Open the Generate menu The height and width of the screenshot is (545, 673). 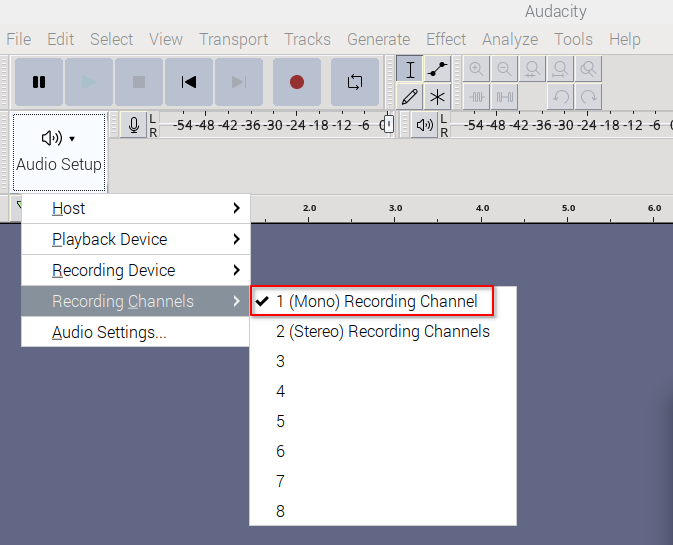(379, 39)
